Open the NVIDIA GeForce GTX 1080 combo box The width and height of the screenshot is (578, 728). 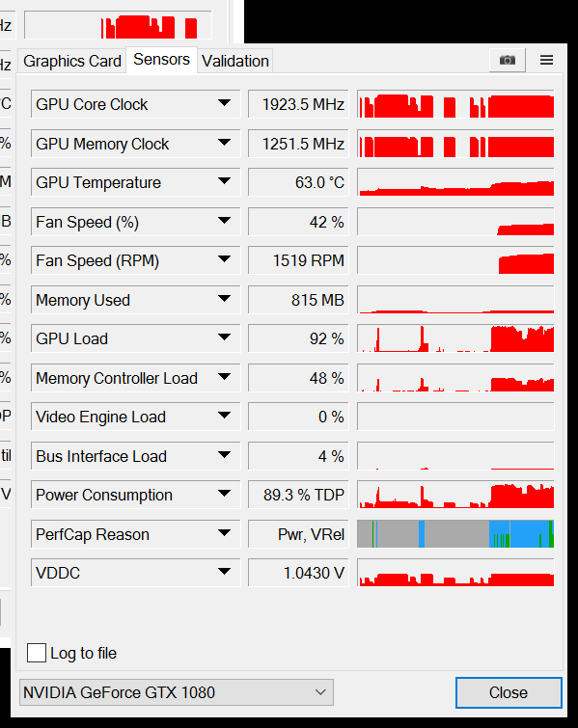tap(177, 692)
